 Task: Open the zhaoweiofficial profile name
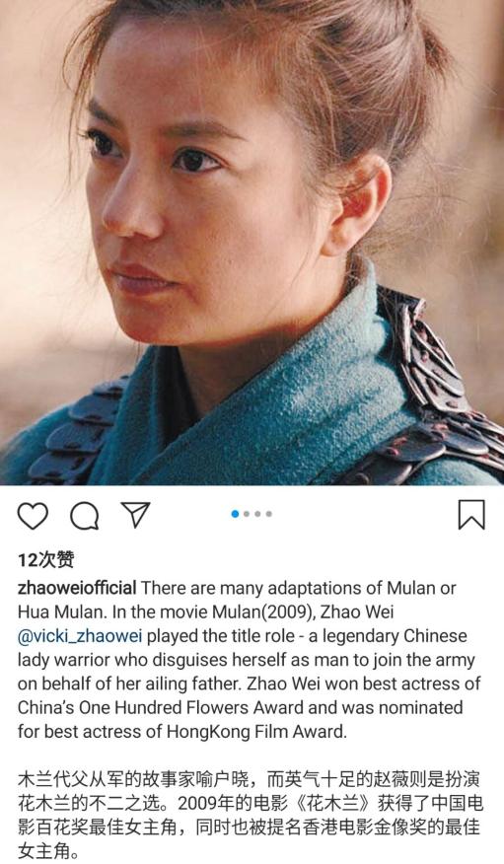[77, 588]
